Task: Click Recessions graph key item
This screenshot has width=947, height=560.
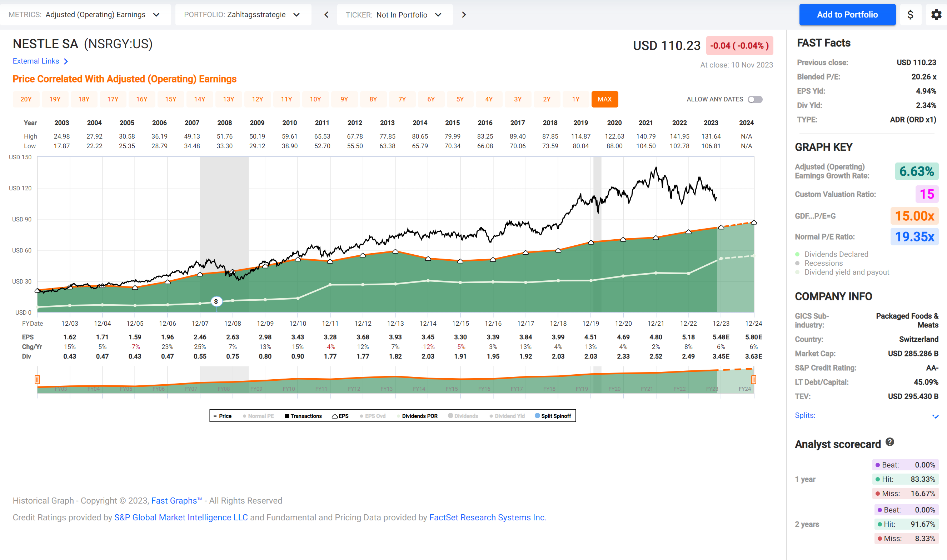Action: (819, 264)
